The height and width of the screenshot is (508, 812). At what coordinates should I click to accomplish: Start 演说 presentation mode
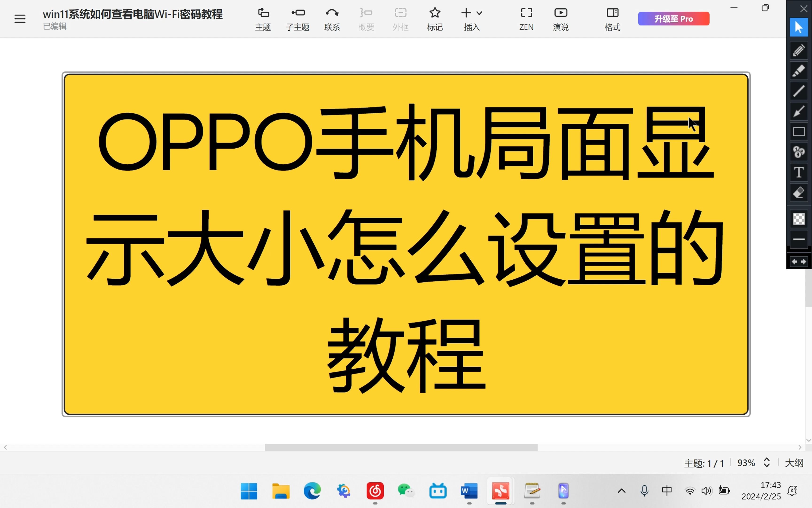click(561, 19)
